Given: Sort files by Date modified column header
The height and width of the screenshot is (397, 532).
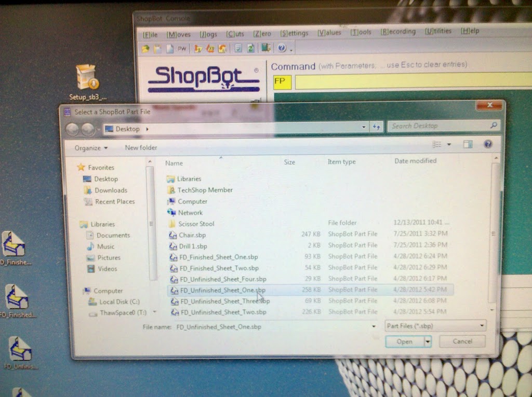Looking at the screenshot, I should coord(415,161).
